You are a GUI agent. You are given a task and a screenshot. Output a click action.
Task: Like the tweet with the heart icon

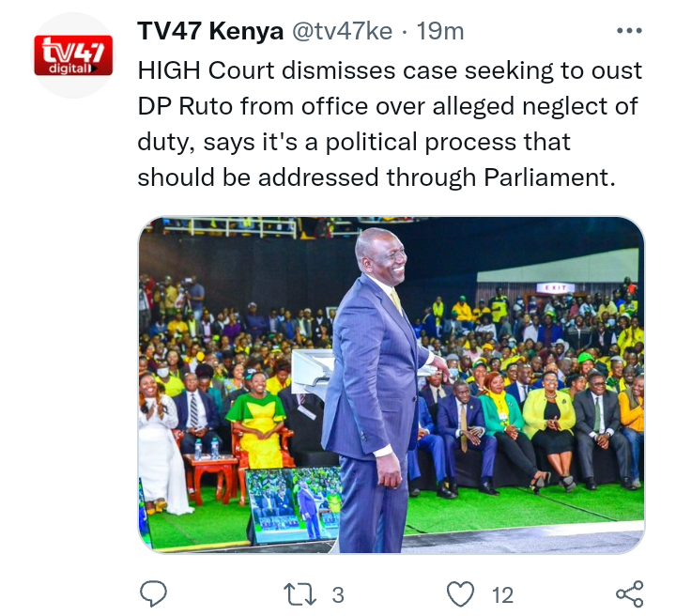click(460, 594)
